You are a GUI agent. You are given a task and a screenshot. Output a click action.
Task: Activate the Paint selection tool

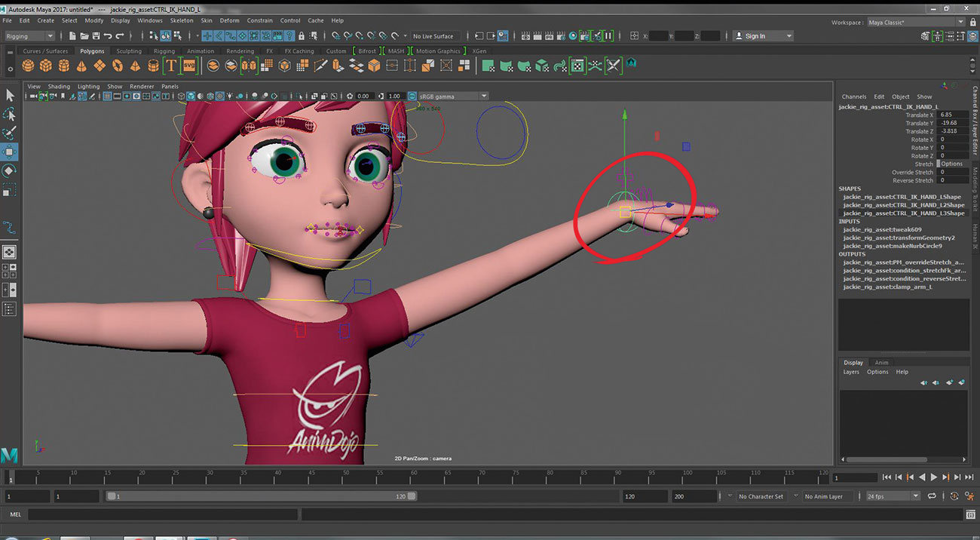point(10,133)
